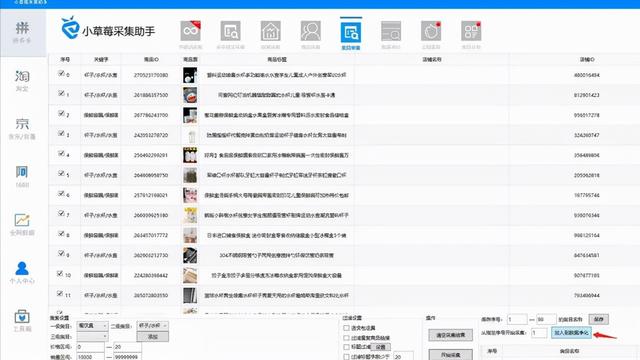Click the 序号 column header
The image size is (640, 360).
pyautogui.click(x=65, y=60)
